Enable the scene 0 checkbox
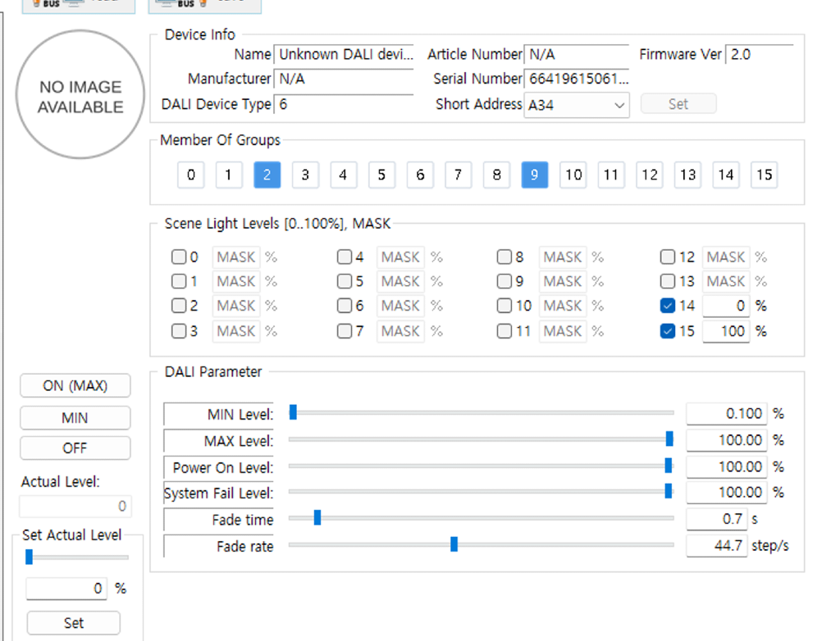Screen dimensions: 840x641 pos(179,257)
